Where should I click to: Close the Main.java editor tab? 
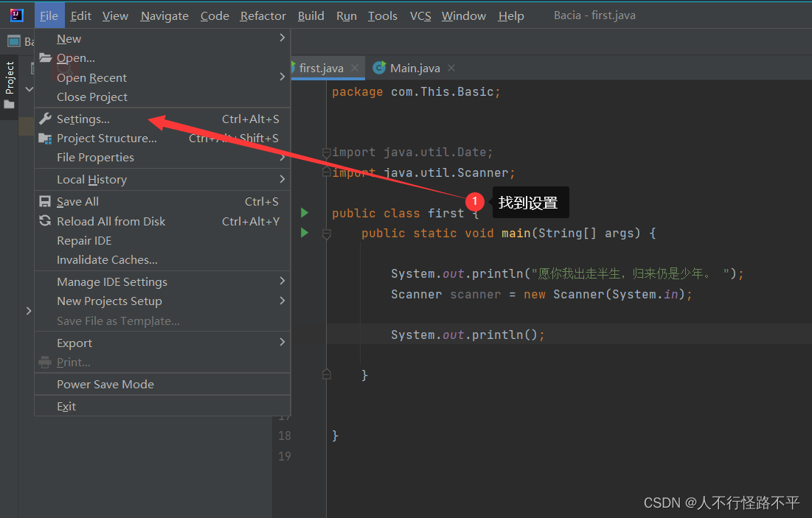(451, 68)
